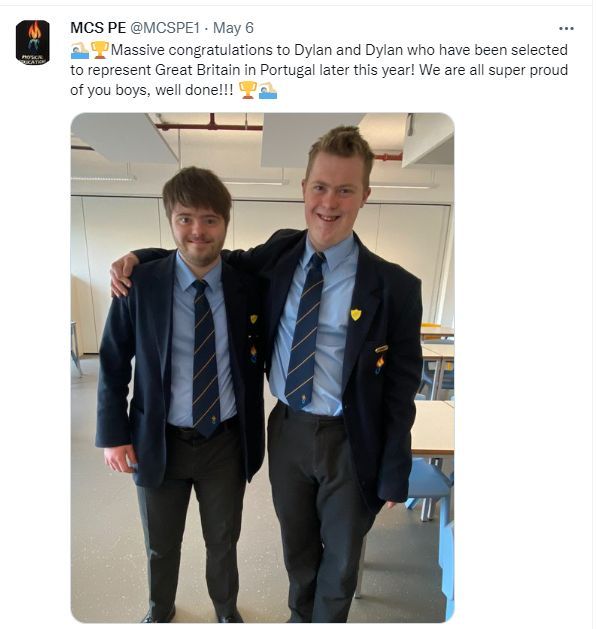Open the @MCSPE1 handle link
The height and width of the screenshot is (629, 596).
click(x=165, y=28)
